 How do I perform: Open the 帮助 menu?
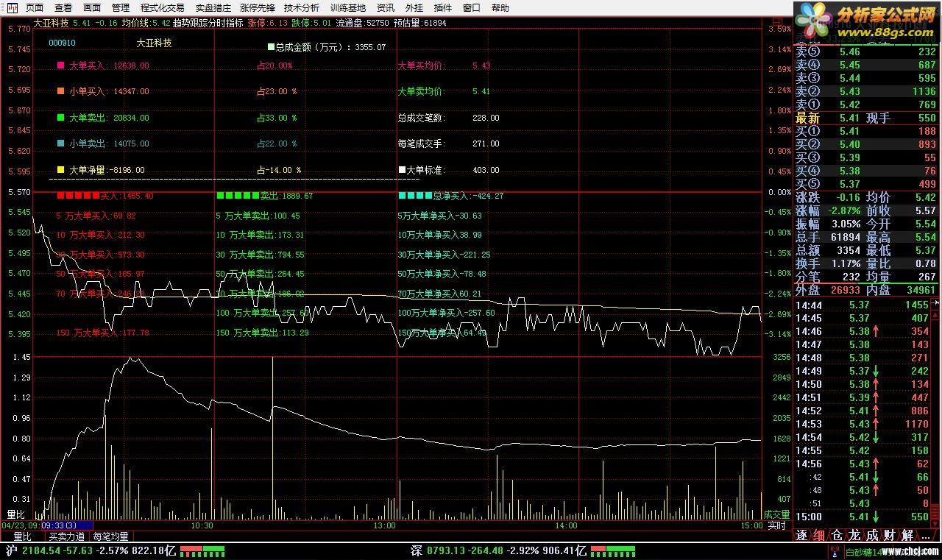500,8
